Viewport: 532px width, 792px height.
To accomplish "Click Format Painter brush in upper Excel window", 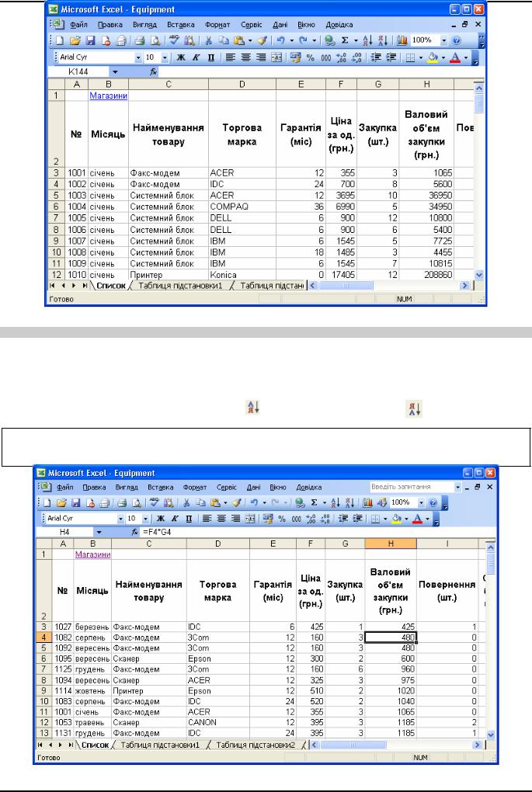I will click(262, 40).
